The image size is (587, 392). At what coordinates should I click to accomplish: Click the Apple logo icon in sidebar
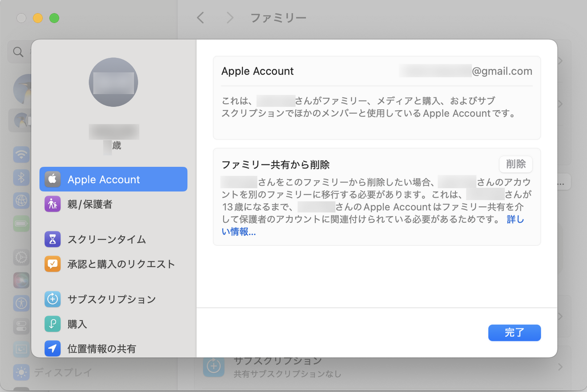(52, 179)
